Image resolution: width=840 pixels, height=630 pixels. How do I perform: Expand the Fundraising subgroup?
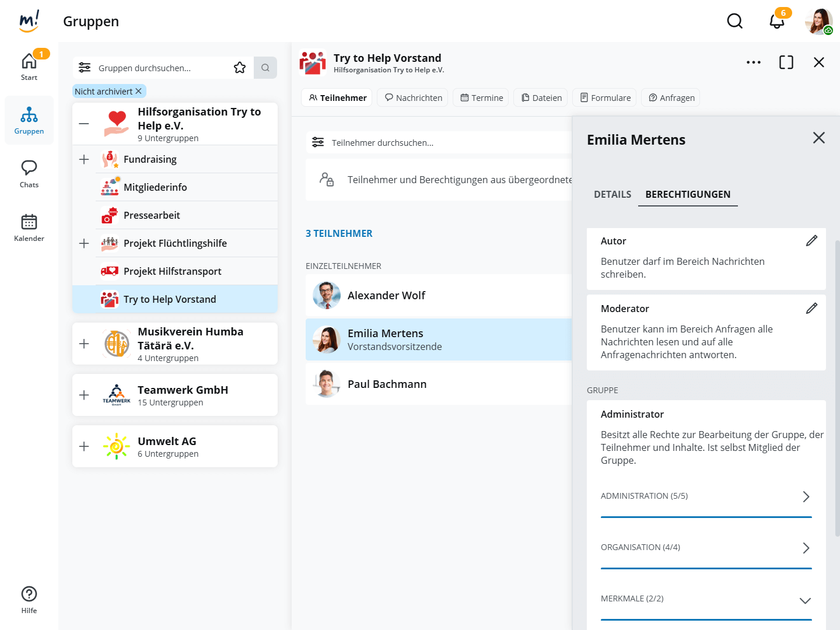pos(84,159)
